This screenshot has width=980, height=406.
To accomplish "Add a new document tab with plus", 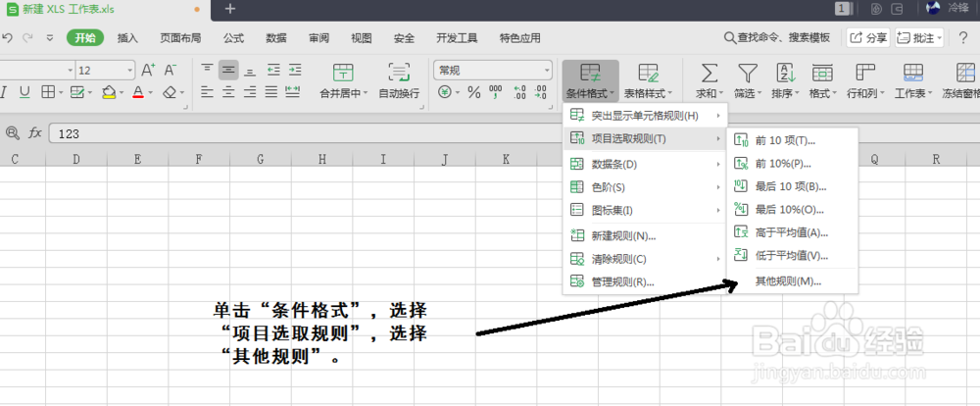I will [x=230, y=9].
